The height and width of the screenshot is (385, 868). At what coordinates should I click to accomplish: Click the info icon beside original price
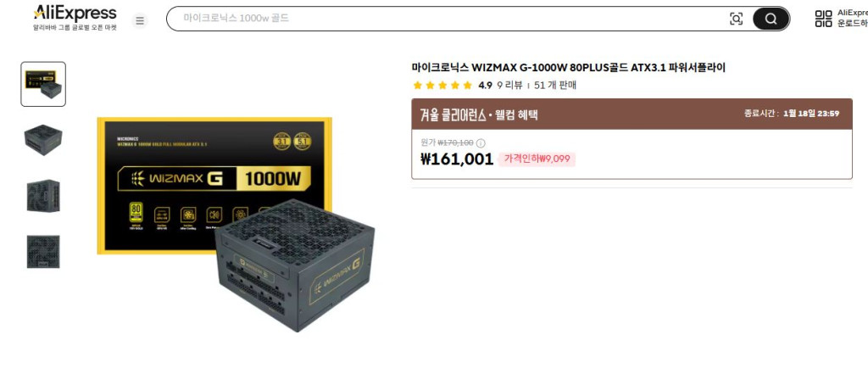click(x=481, y=143)
